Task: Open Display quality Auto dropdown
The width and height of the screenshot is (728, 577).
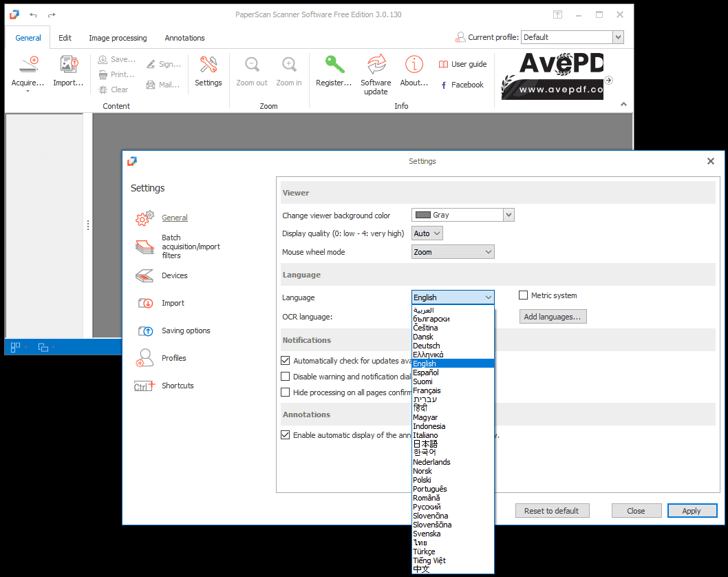Action: click(427, 233)
